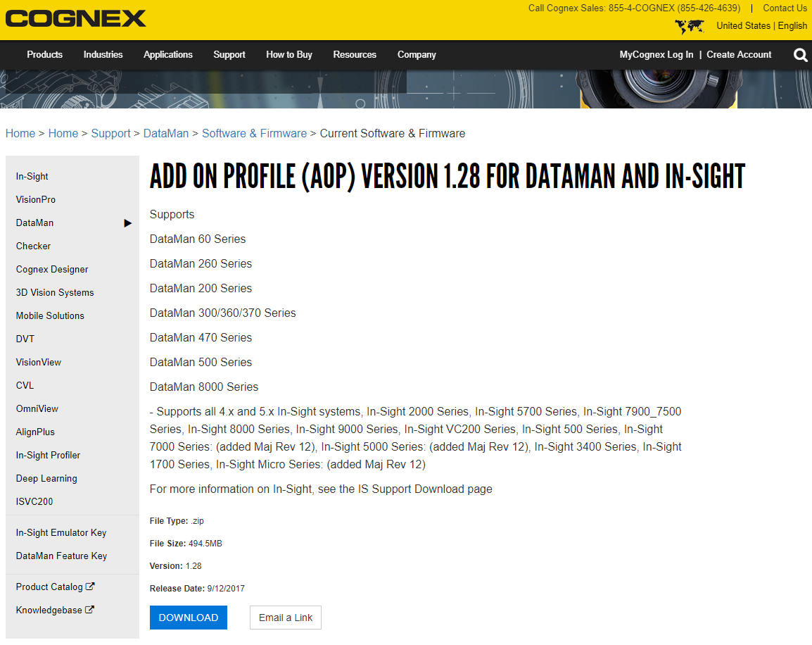812x645 pixels.
Task: Open the How to Buy menu
Action: [288, 54]
